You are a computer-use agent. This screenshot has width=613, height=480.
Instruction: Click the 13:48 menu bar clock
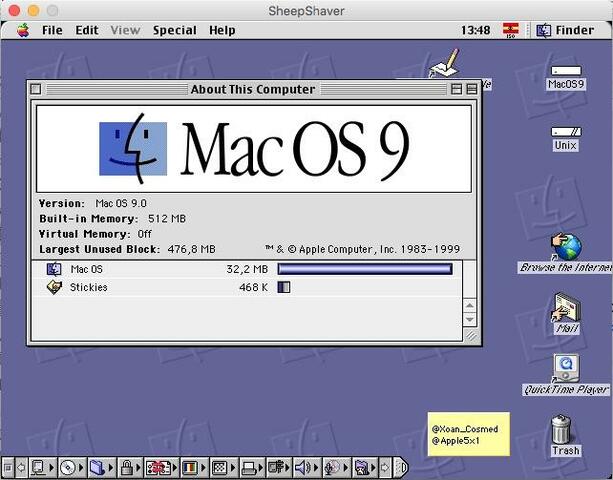point(475,30)
